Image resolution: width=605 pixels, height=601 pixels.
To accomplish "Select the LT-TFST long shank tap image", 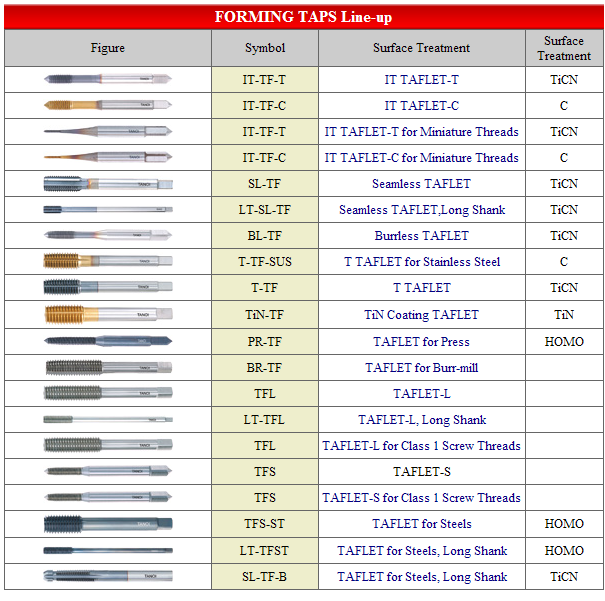I will point(108,550).
